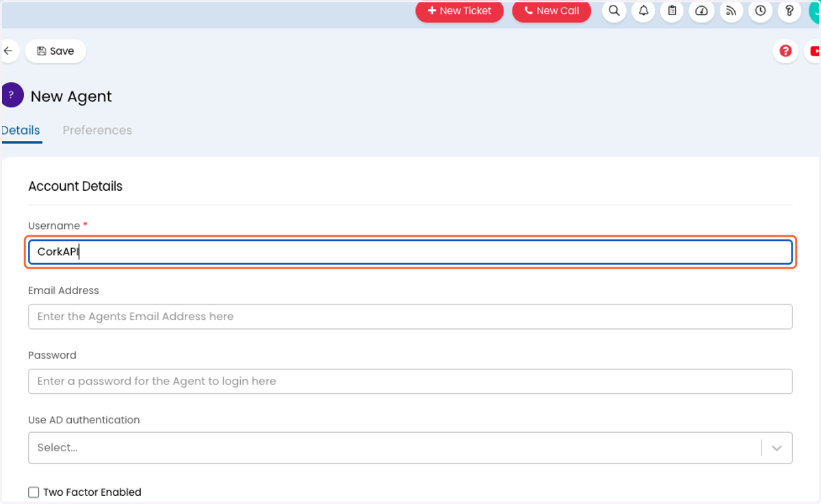Click the question mark help icon in top bar
The width and height of the screenshot is (821, 504).
click(x=790, y=11)
